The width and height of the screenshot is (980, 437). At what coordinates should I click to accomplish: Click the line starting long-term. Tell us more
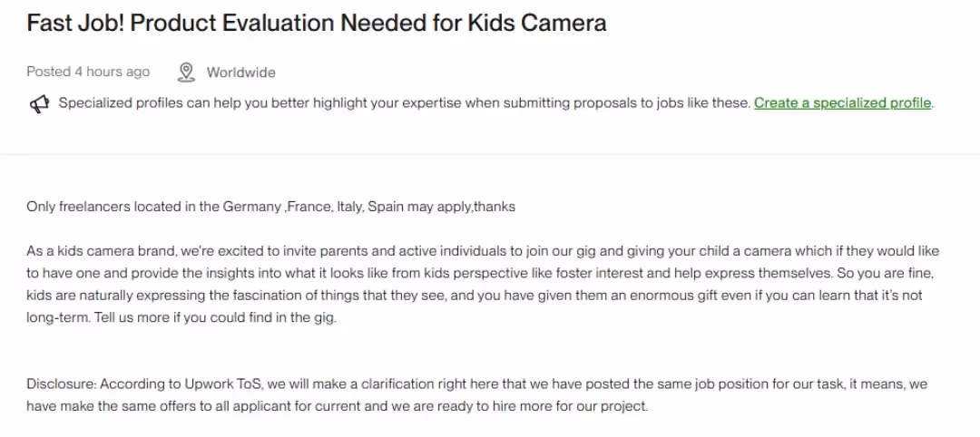[181, 317]
